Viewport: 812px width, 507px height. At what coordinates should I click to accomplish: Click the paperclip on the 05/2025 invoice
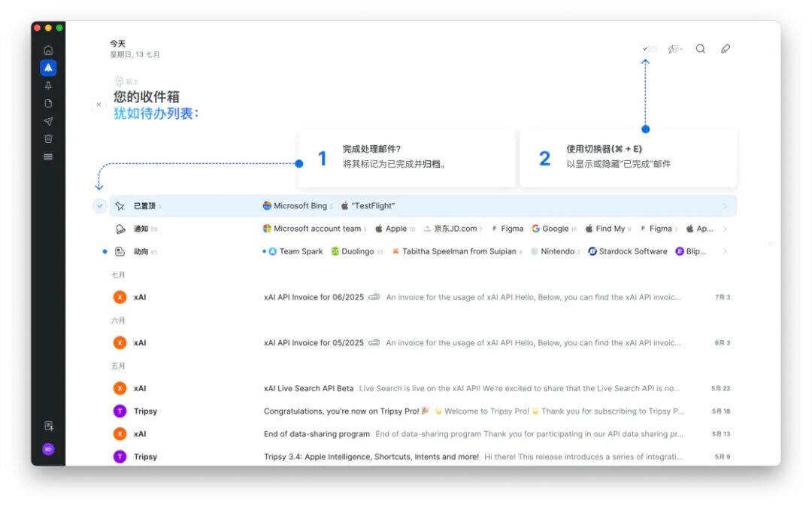pos(374,343)
